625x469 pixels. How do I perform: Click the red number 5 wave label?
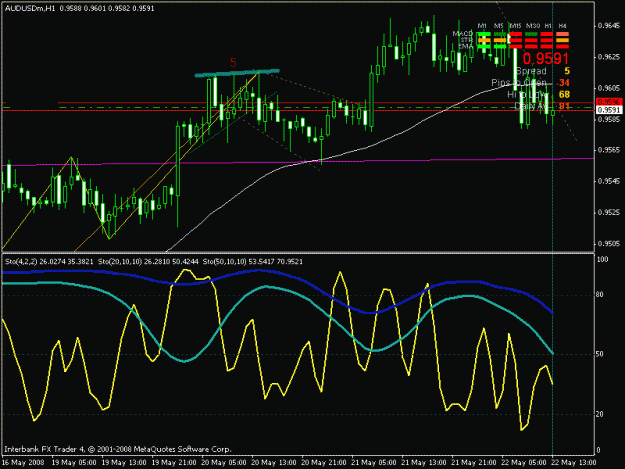[233, 63]
